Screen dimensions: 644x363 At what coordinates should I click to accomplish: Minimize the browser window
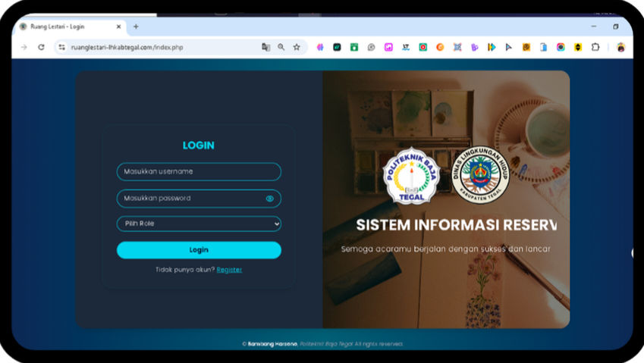point(594,27)
